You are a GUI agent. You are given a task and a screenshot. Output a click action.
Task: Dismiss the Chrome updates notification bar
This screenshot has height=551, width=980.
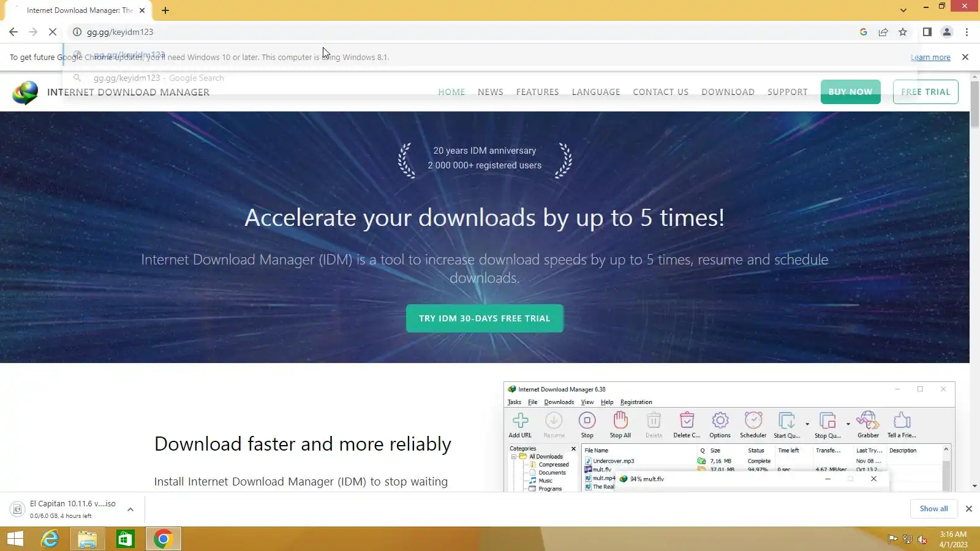tap(965, 57)
